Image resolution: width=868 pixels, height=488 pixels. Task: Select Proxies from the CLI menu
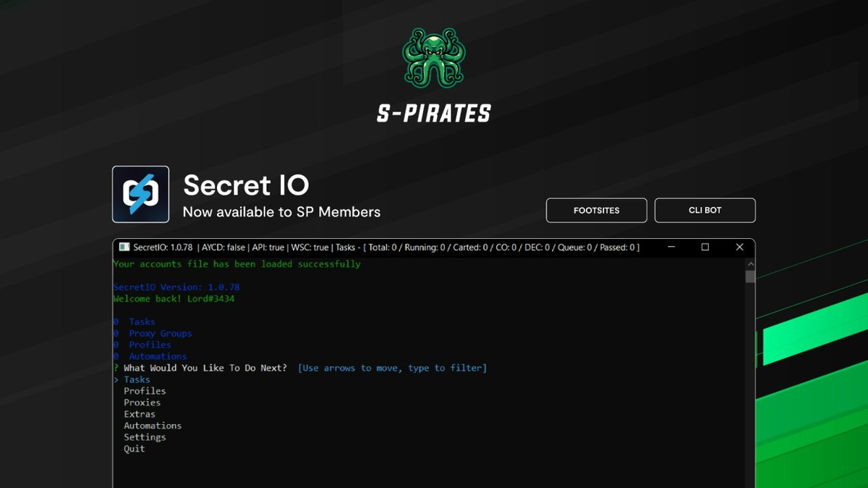(142, 402)
